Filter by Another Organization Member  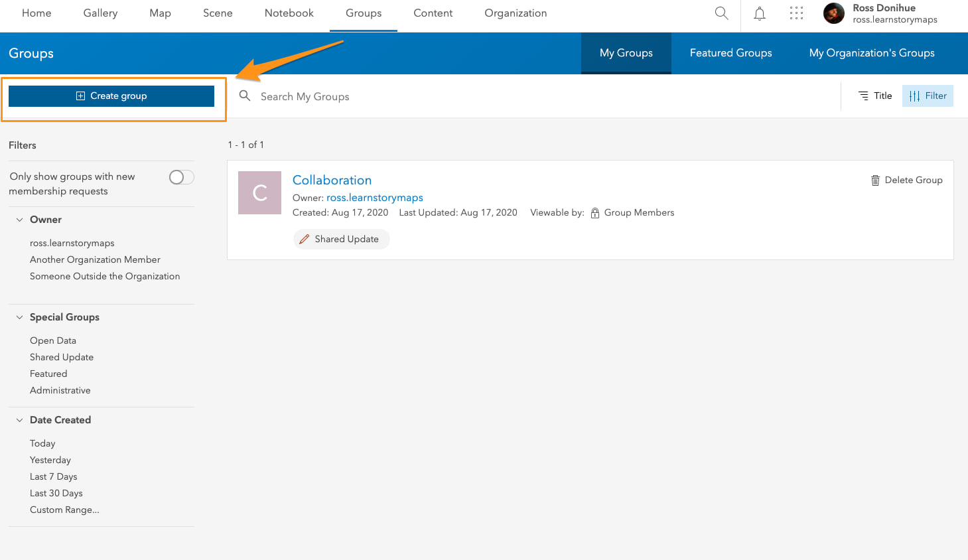point(95,259)
